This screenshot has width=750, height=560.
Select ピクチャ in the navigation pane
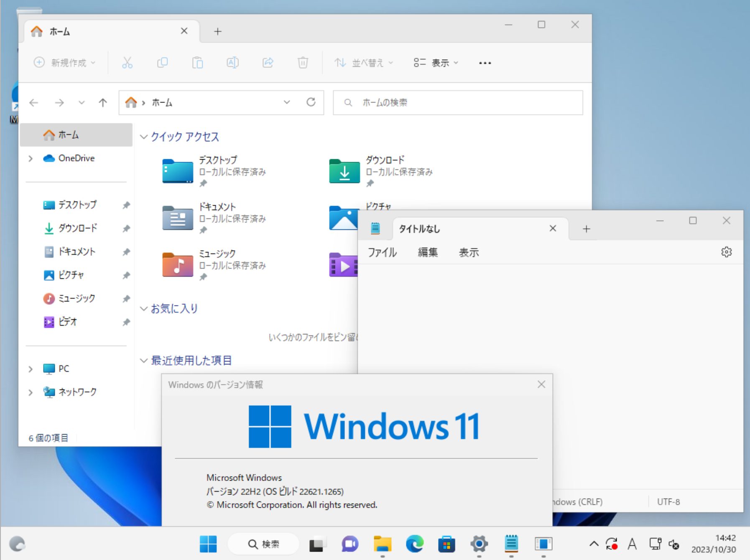(x=71, y=275)
